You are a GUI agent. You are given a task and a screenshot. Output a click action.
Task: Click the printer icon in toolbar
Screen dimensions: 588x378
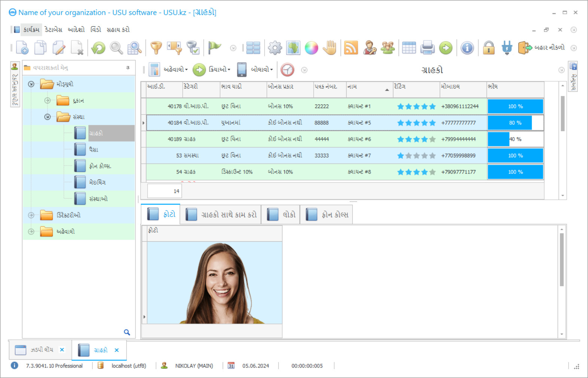coord(427,48)
